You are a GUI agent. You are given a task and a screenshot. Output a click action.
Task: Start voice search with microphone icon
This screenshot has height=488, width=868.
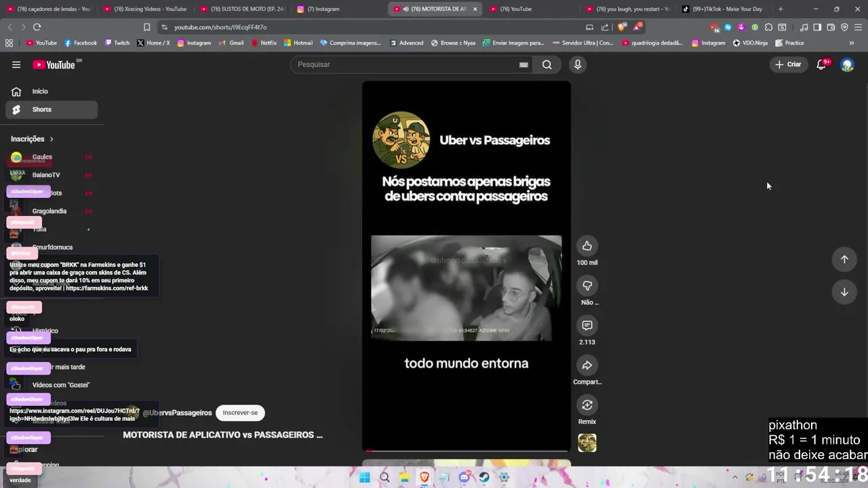(578, 64)
